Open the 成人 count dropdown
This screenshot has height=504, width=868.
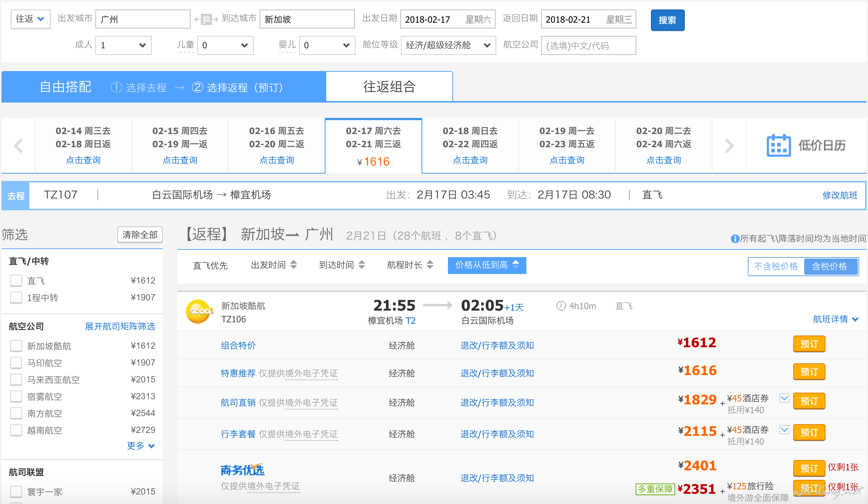click(x=124, y=45)
